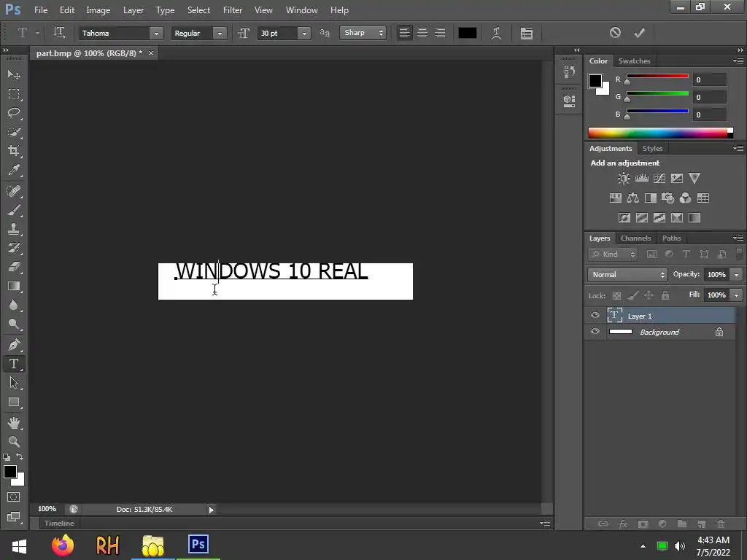Click Red channel slider
747x560 pixels.
[x=657, y=77]
